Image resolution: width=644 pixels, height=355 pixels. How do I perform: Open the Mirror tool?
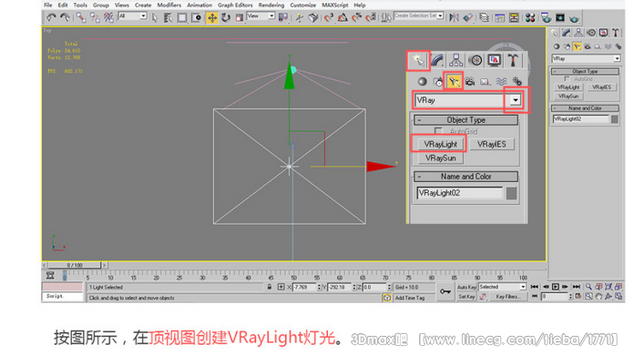pyautogui.click(x=454, y=17)
